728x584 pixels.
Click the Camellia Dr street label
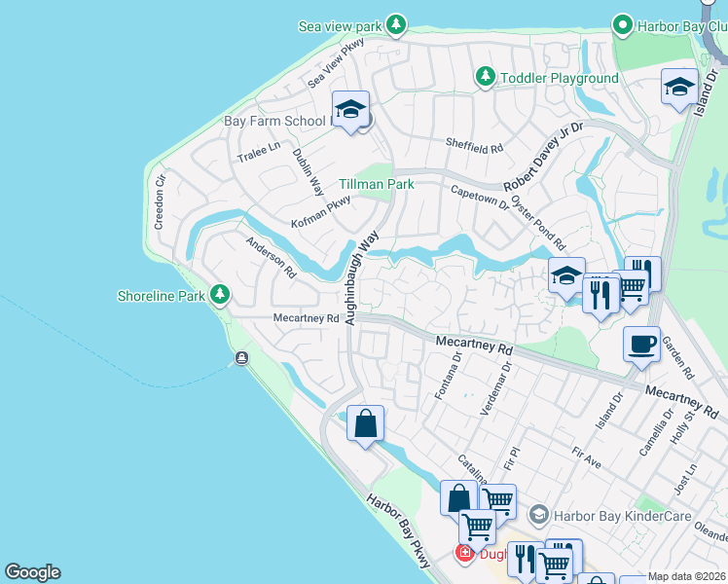[x=656, y=432]
